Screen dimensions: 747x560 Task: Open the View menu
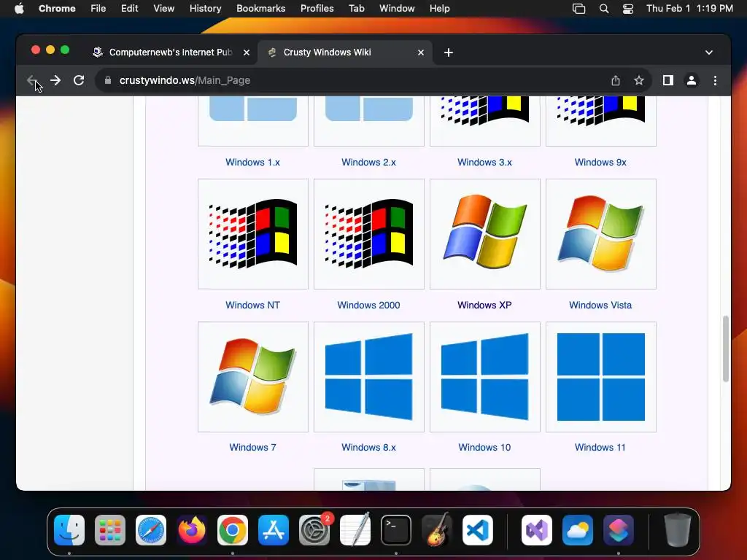163,9
